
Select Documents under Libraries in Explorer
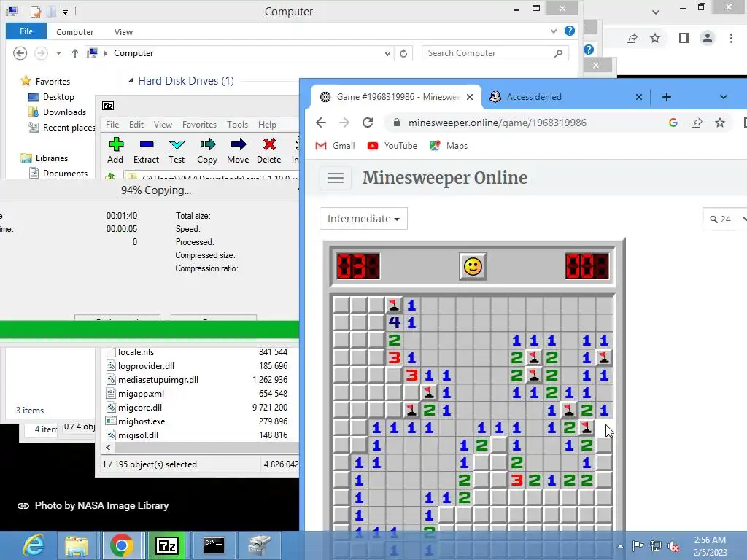point(58,174)
